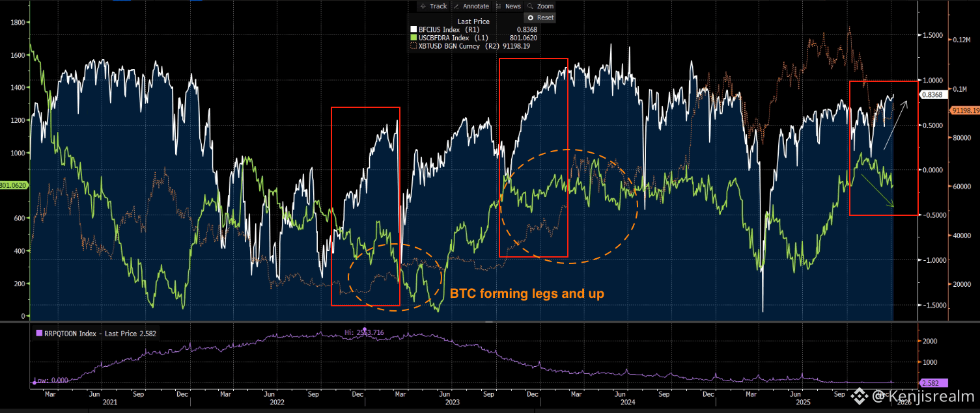Click the white BFCIUS Index color swatch
The height and width of the screenshot is (413, 980).
coord(413,29)
